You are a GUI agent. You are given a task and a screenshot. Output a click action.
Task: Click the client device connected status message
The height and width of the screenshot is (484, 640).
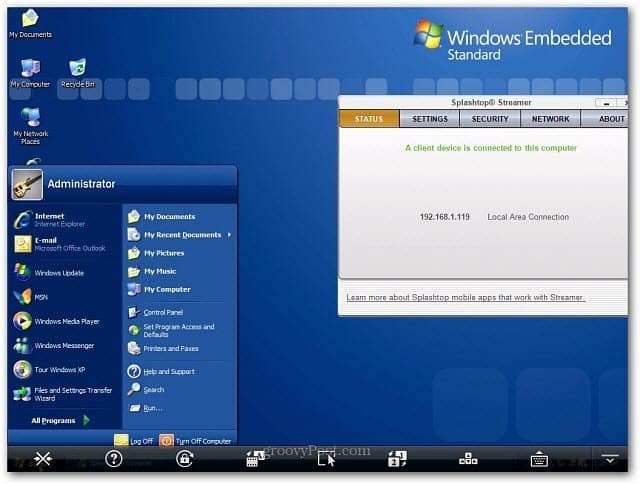pos(491,148)
